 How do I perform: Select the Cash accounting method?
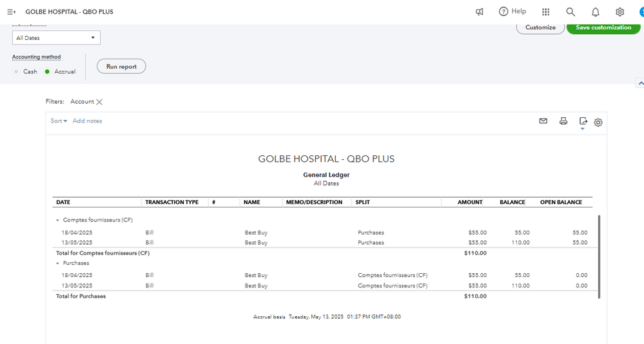coord(17,72)
